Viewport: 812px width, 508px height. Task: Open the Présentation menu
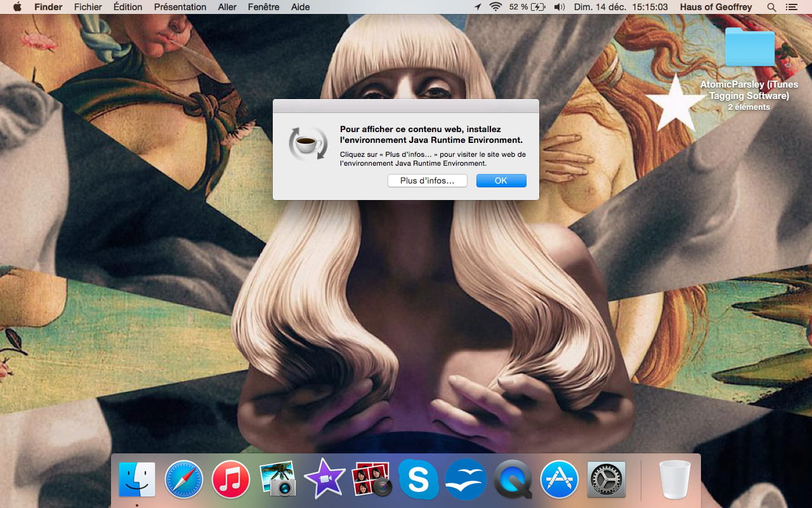tap(180, 7)
